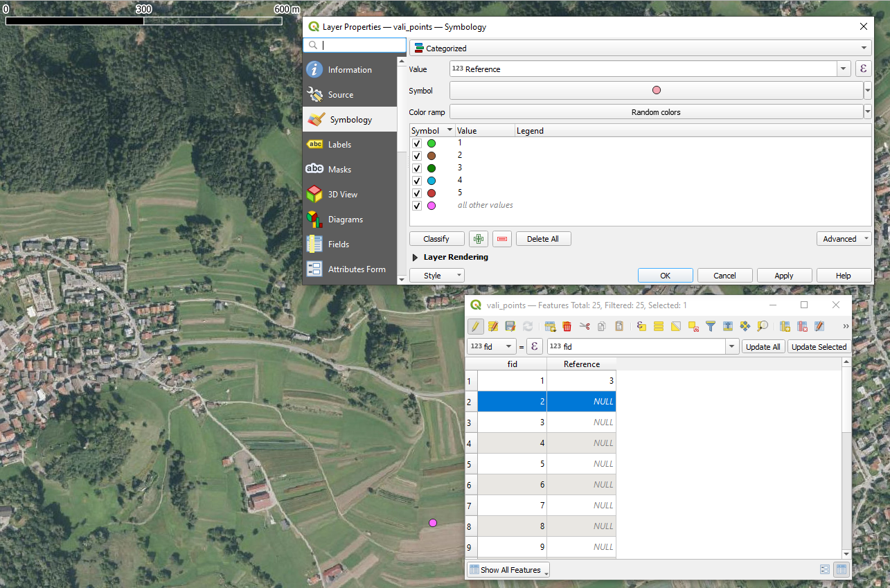This screenshot has height=588, width=890.
Task: Disable the all other values checkbox
Action: [x=417, y=206]
